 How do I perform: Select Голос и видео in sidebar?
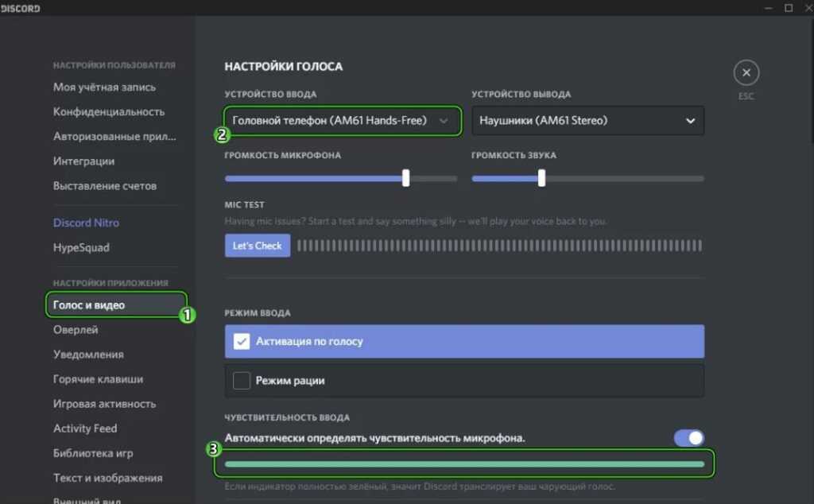click(x=89, y=305)
